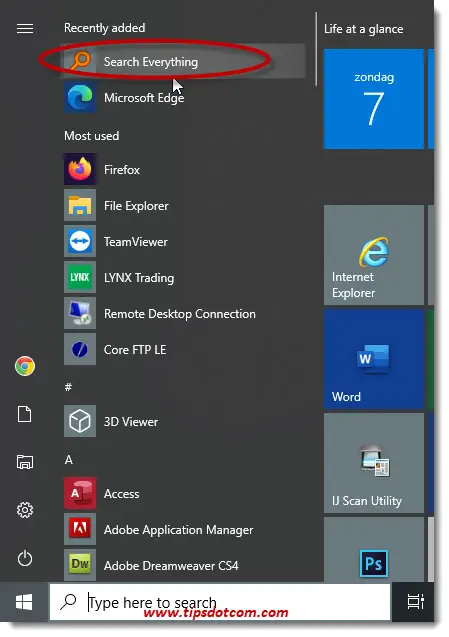Click the 'Life at a glance' group title
This screenshot has width=449, height=637.
[x=364, y=29]
